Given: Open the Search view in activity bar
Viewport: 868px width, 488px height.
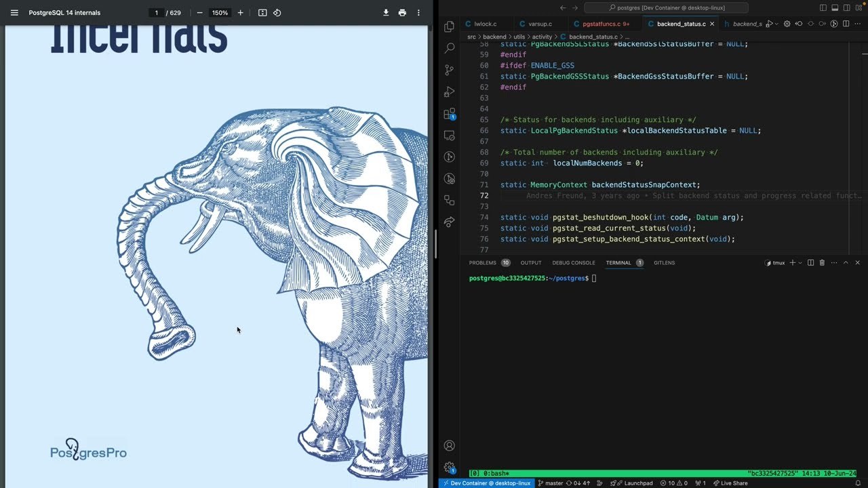Looking at the screenshot, I should (x=449, y=48).
